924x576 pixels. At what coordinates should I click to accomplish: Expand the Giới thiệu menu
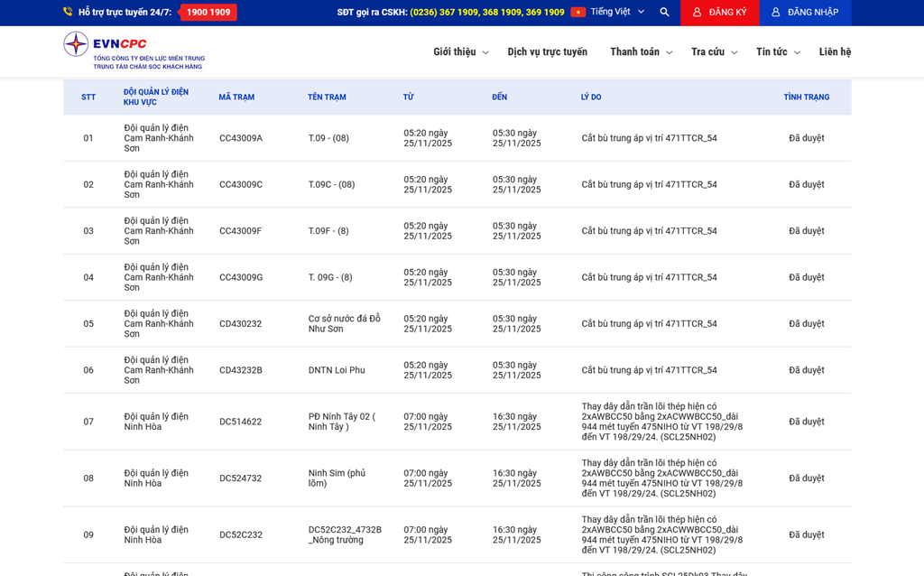[x=460, y=52]
